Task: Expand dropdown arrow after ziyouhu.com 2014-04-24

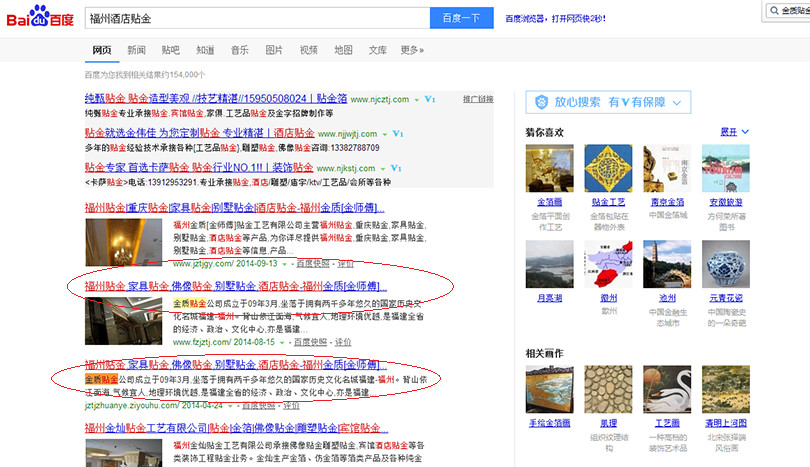Action: [230, 407]
